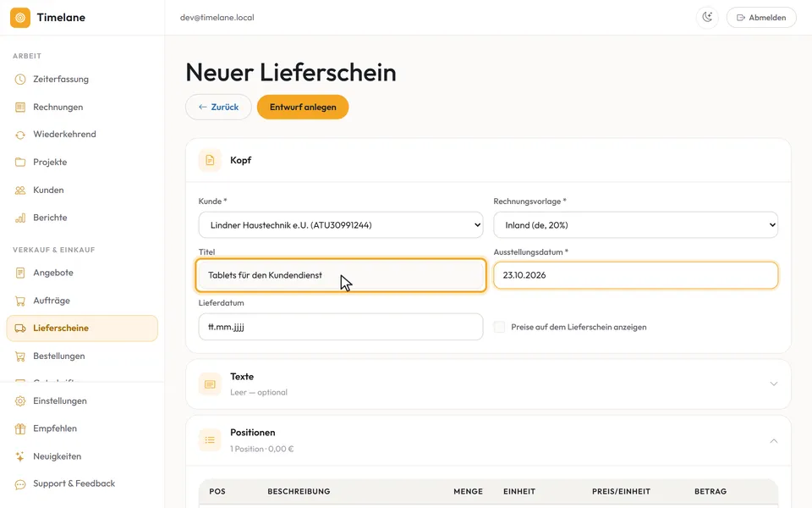The height and width of the screenshot is (508, 812).
Task: Click the Zurück button
Action: [218, 108]
